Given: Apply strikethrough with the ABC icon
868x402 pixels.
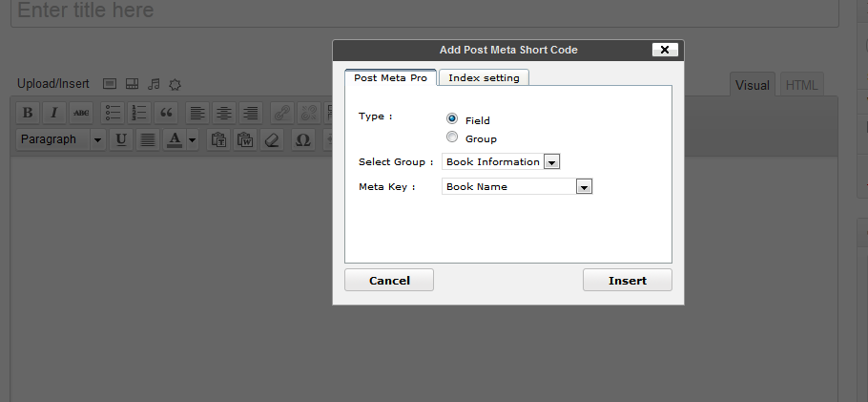Looking at the screenshot, I should pos(81,113).
